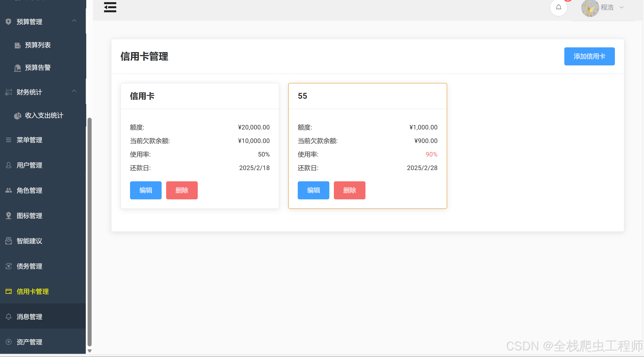Click the sidebar collapse hamburger icon
644x357 pixels.
(110, 7)
